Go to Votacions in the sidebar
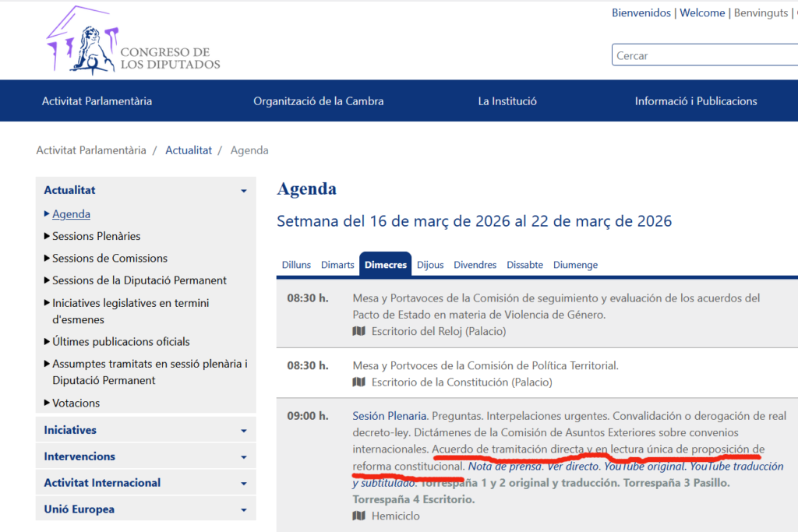Screen dimensions: 798x532 pos(76,403)
